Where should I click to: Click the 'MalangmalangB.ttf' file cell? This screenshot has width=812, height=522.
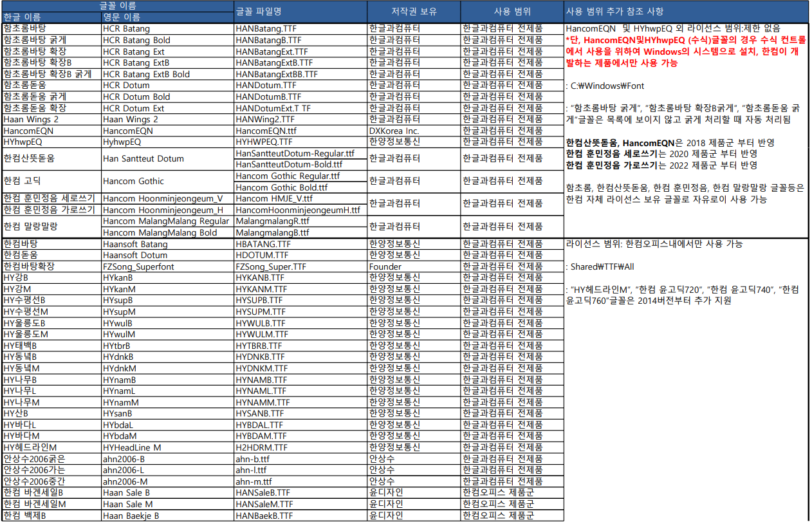click(x=300, y=232)
